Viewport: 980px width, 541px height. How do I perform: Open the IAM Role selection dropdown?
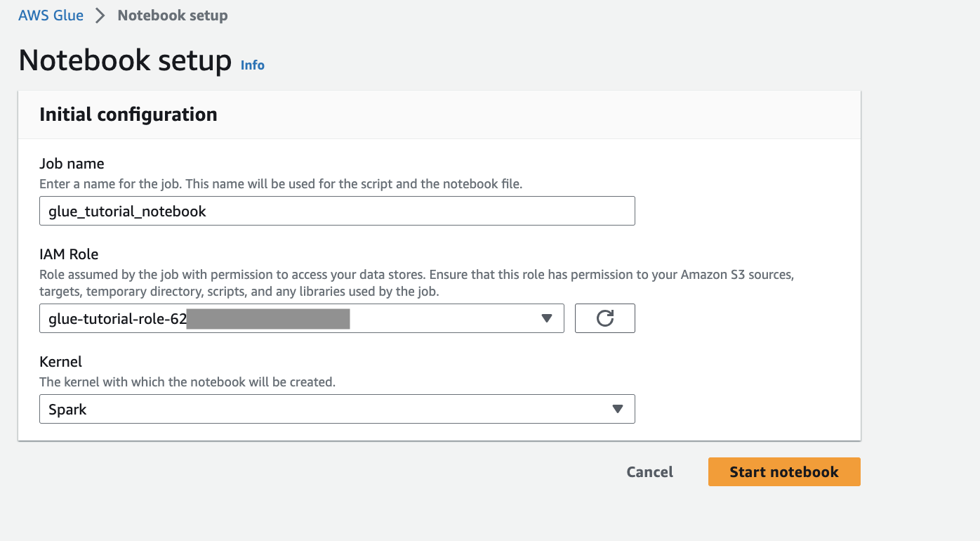[x=301, y=318]
